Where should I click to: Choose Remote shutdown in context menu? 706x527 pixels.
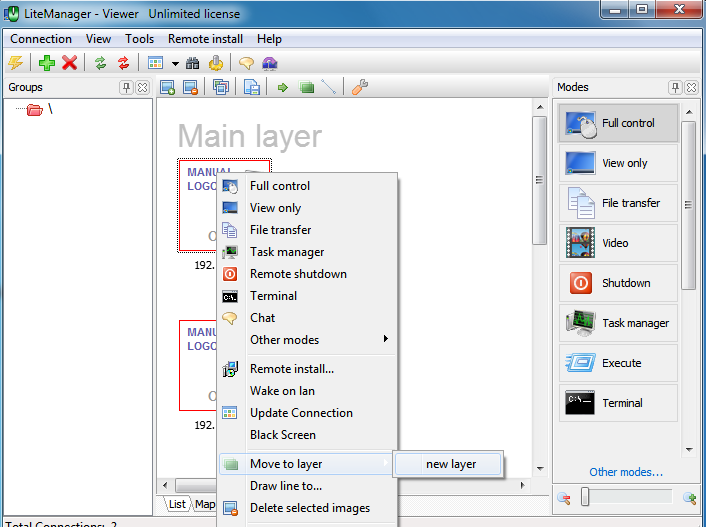pyautogui.click(x=307, y=274)
